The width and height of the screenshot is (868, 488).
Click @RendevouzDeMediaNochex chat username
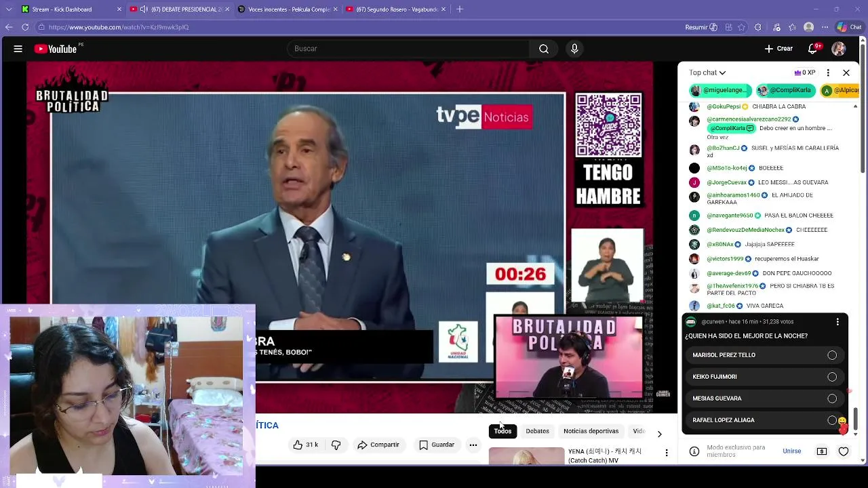pyautogui.click(x=745, y=230)
